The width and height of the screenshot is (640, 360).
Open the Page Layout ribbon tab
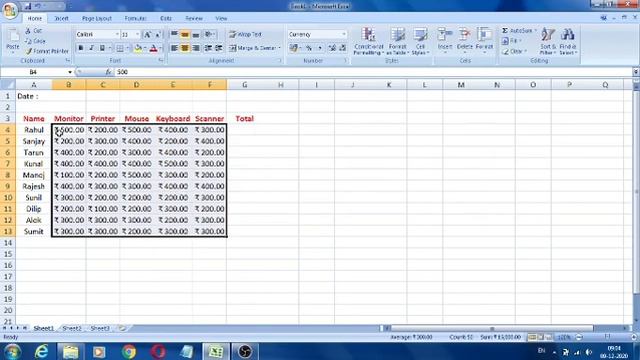(x=97, y=18)
